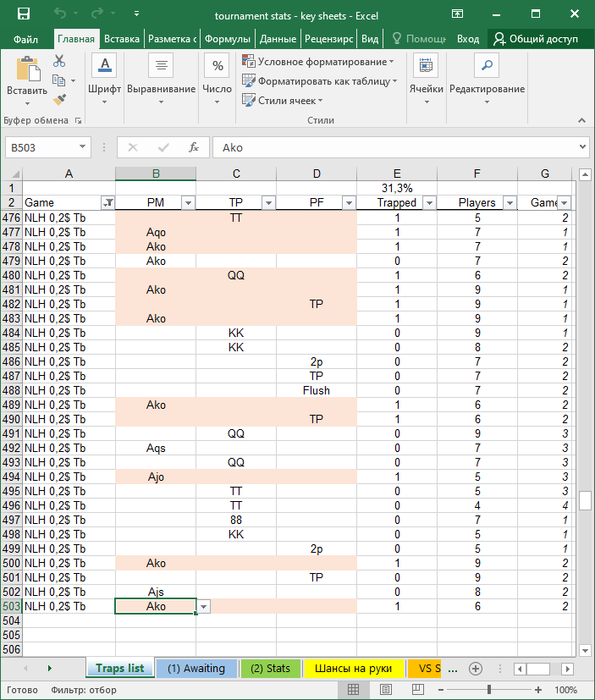Switch to the Вставка tab
595x700 pixels.
121,39
